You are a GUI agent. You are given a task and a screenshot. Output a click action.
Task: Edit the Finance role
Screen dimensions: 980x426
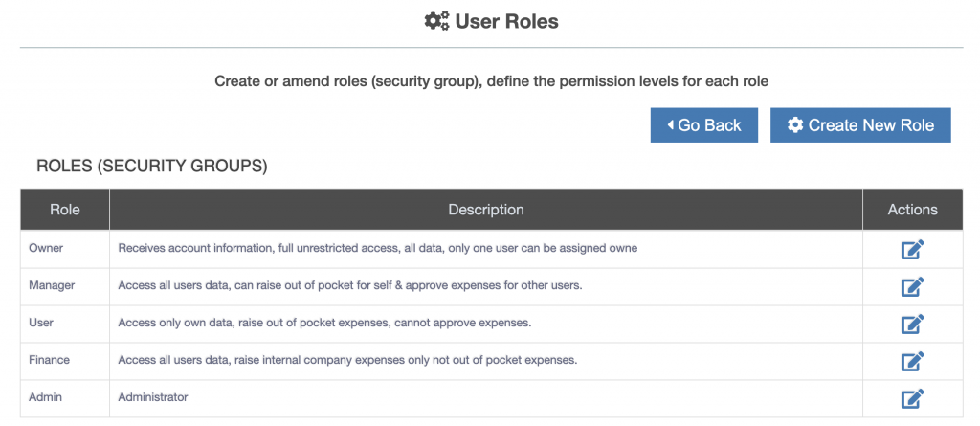point(912,361)
